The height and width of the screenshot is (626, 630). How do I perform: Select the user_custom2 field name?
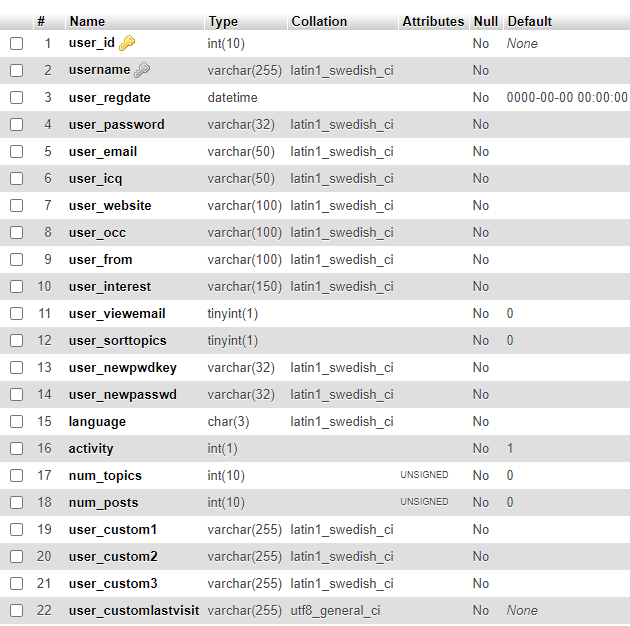click(113, 556)
